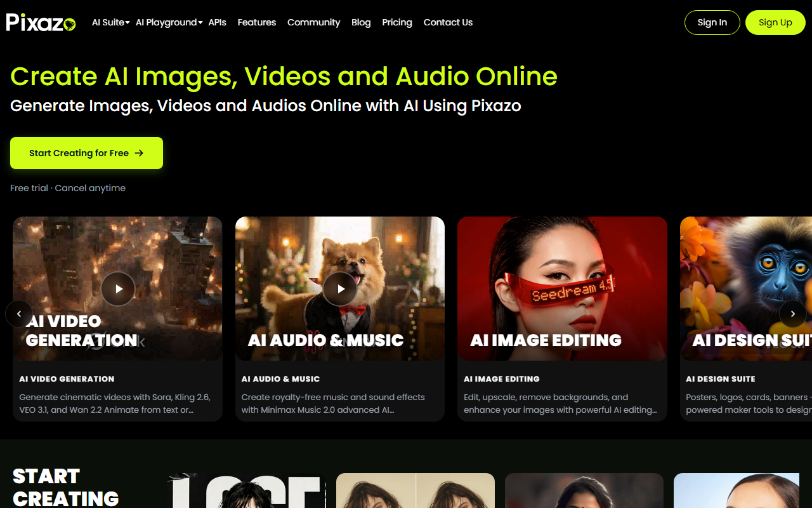Open the AI Design Suite card image

(x=746, y=289)
